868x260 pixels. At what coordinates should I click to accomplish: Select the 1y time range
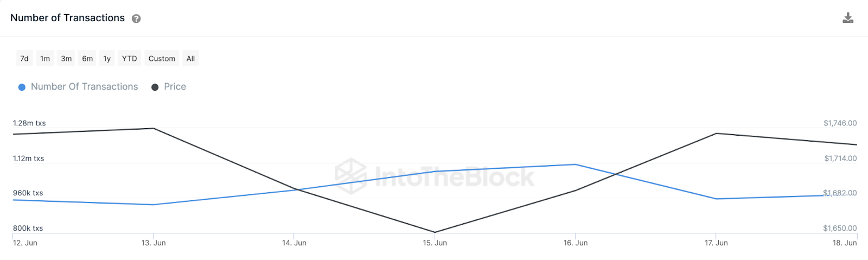point(107,59)
